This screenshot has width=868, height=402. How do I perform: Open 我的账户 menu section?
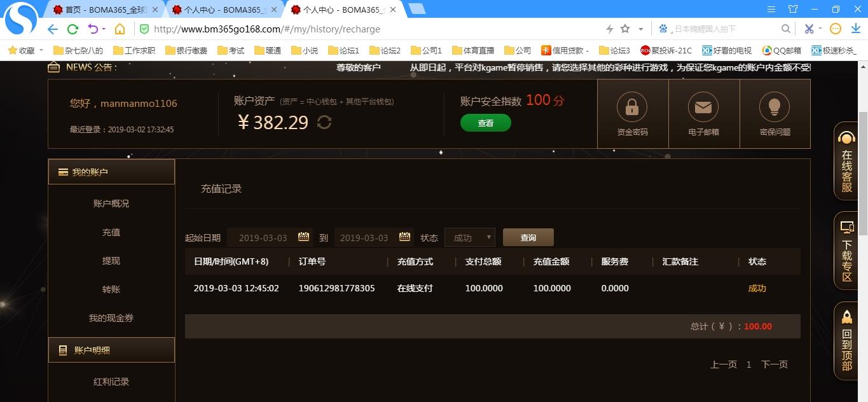[x=111, y=172]
